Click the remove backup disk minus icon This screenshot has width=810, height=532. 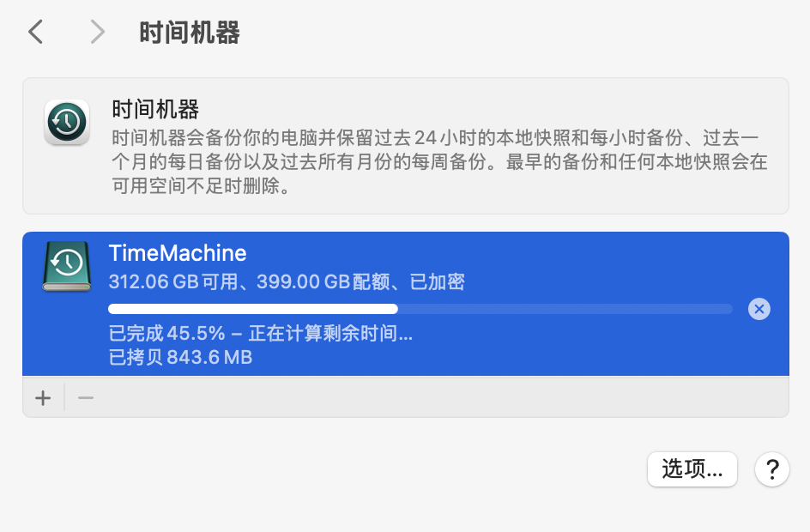click(x=84, y=397)
